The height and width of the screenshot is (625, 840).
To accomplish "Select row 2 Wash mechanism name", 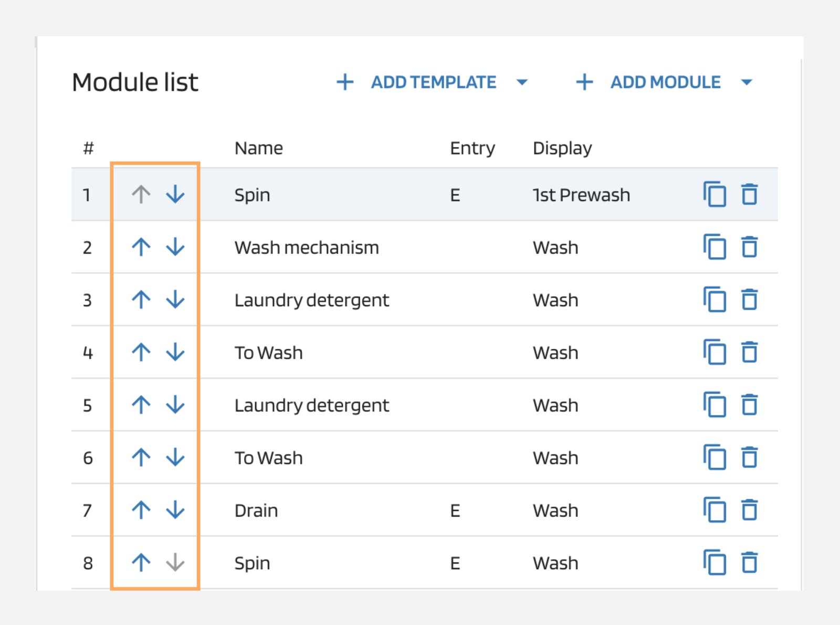I will coord(307,248).
